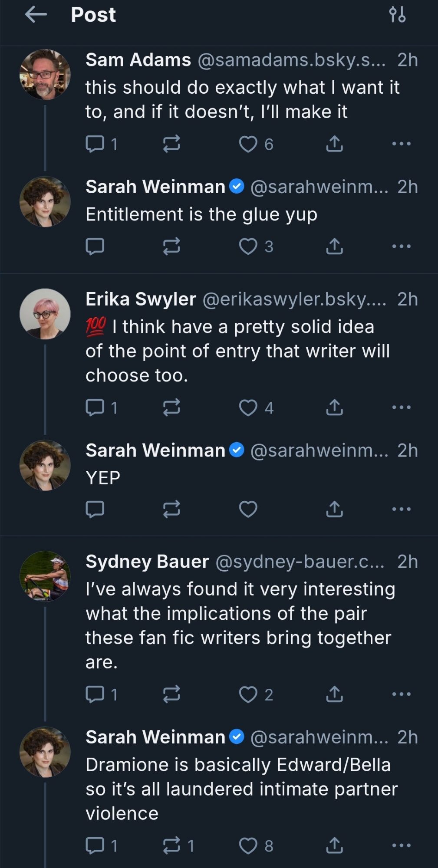This screenshot has height=868, width=438.
Task: Open Sam Adams' profile name link
Action: click(138, 60)
